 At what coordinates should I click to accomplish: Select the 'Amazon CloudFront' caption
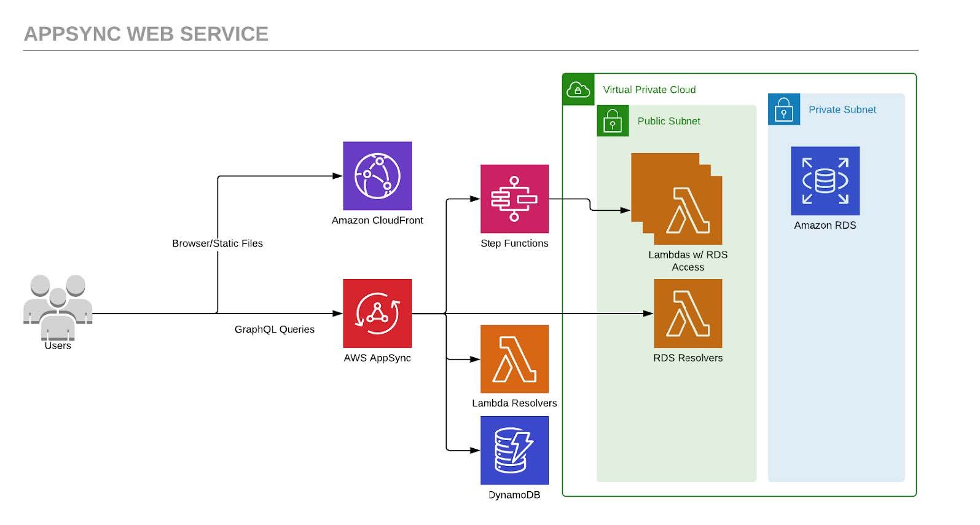(377, 220)
